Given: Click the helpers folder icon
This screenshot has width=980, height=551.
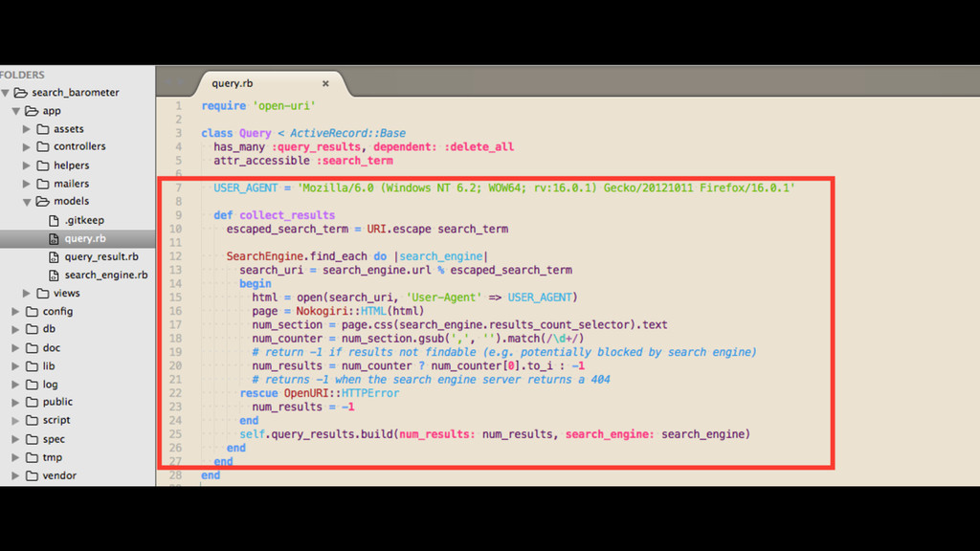Looking at the screenshot, I should point(42,165).
